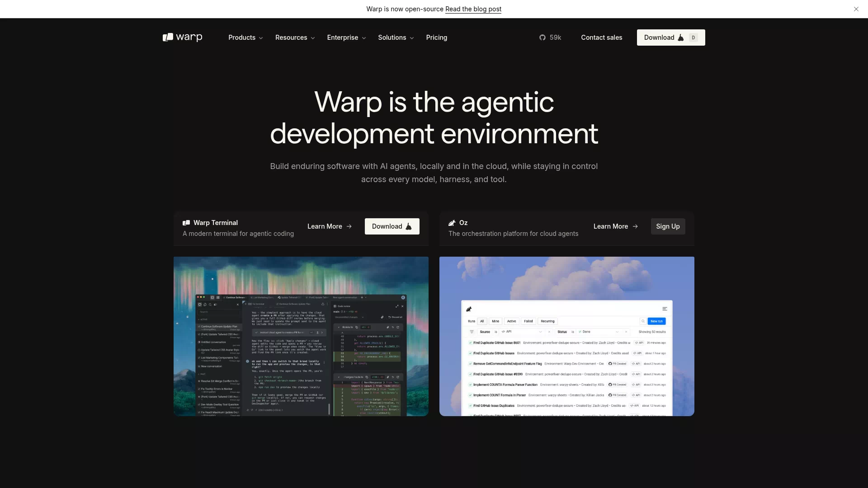The image size is (868, 488).
Task: Click Learn More for Oz
Action: (616, 226)
